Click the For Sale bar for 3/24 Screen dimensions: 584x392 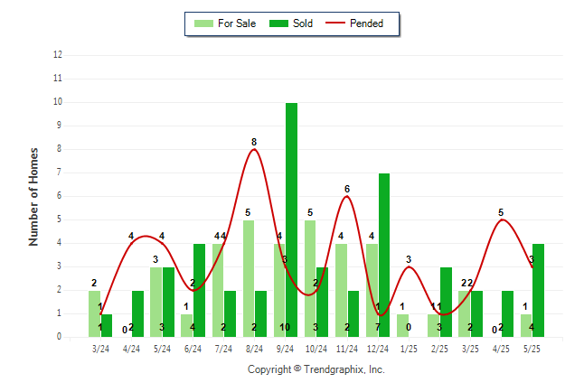tap(94, 313)
